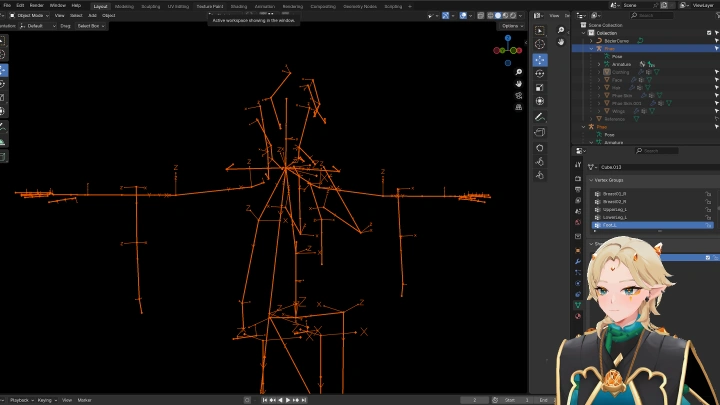The width and height of the screenshot is (720, 405).
Task: Open the Object Mode dropdown
Action: pos(29,16)
